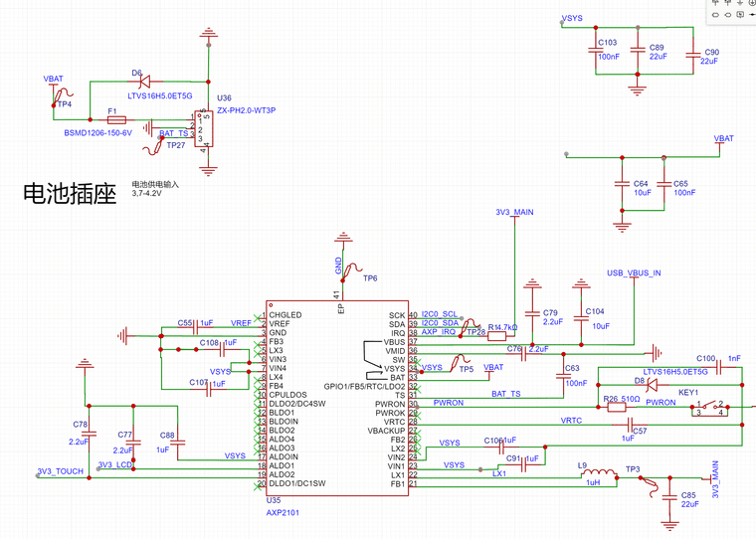This screenshot has width=756, height=539.
Task: Select the ZX-PH2.0-WT3P part name
Action: pos(247,110)
